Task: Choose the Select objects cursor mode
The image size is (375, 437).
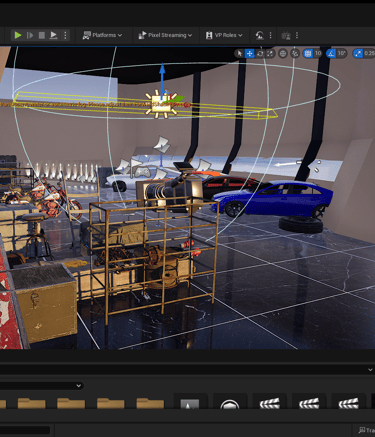Action: [239, 53]
